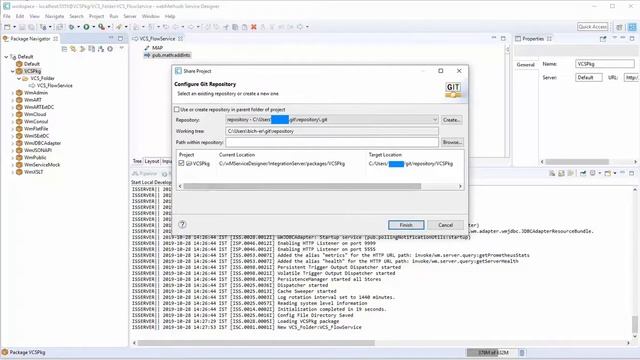Click the help question mark in dialog

(182, 224)
